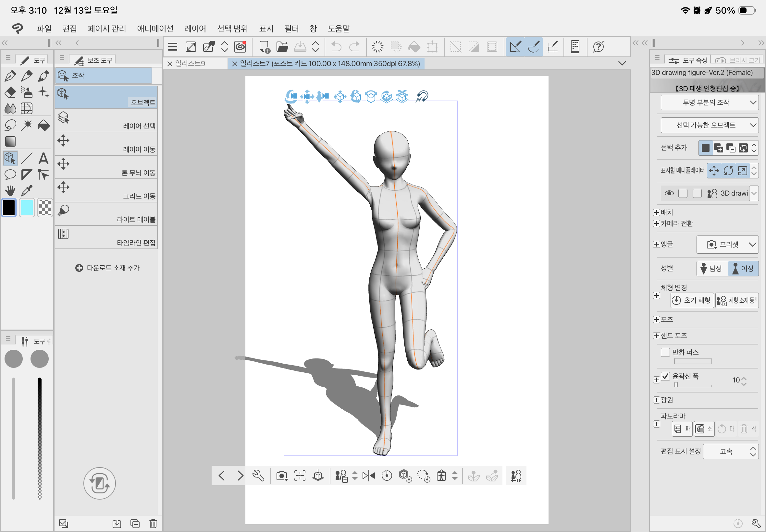Image resolution: width=766 pixels, height=532 pixels.
Task: Open the 투명 부분의 조작 dropdown
Action: tap(709, 102)
